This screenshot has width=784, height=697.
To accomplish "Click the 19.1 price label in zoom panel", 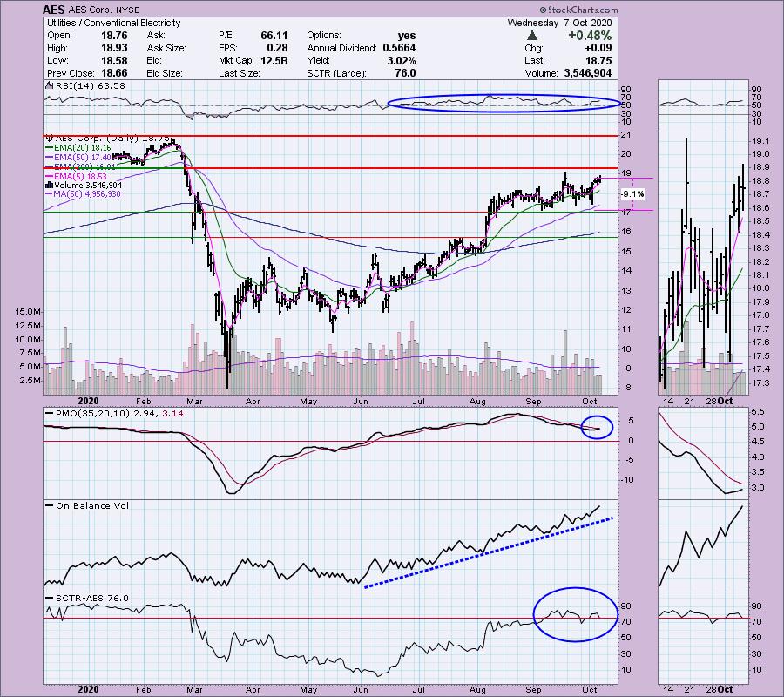I will (x=760, y=141).
